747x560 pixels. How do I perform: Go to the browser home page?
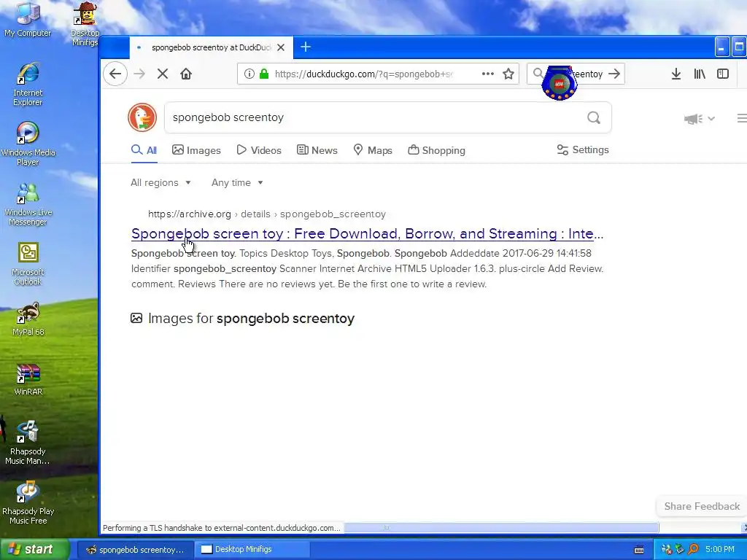click(186, 74)
